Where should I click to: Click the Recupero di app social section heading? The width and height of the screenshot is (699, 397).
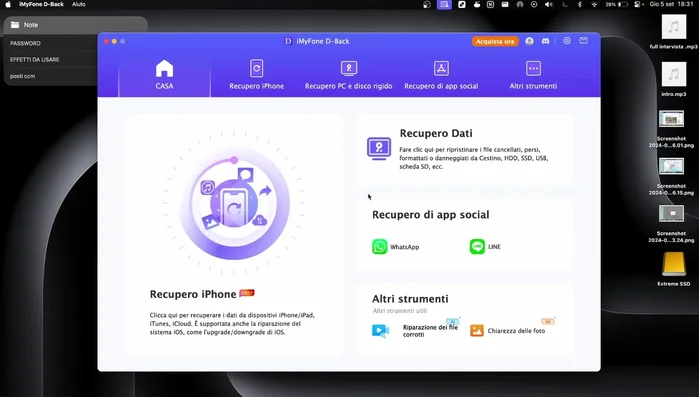[x=430, y=215]
